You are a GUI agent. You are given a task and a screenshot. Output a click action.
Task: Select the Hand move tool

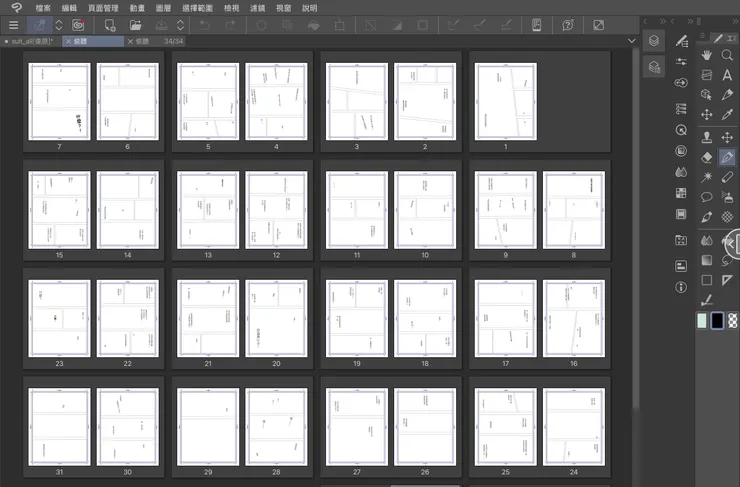point(706,55)
